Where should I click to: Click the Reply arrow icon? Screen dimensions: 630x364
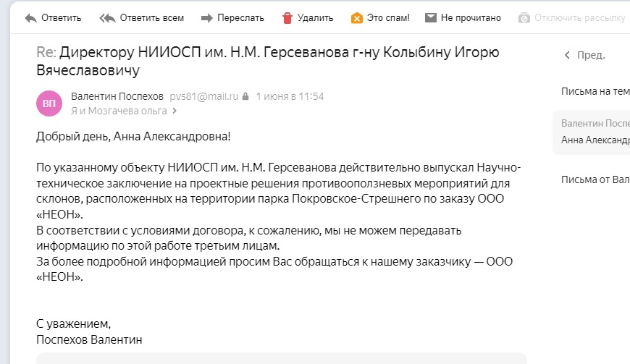tap(30, 18)
